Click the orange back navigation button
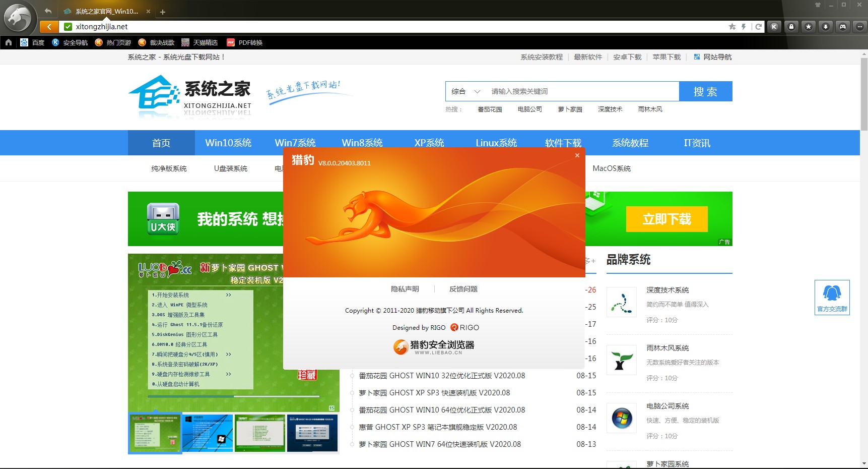Image resolution: width=868 pixels, height=469 pixels. point(49,27)
